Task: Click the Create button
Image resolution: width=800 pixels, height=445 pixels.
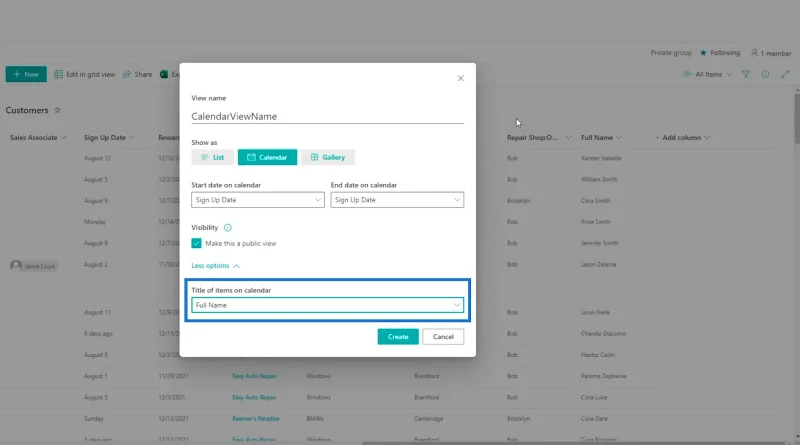Action: point(398,337)
